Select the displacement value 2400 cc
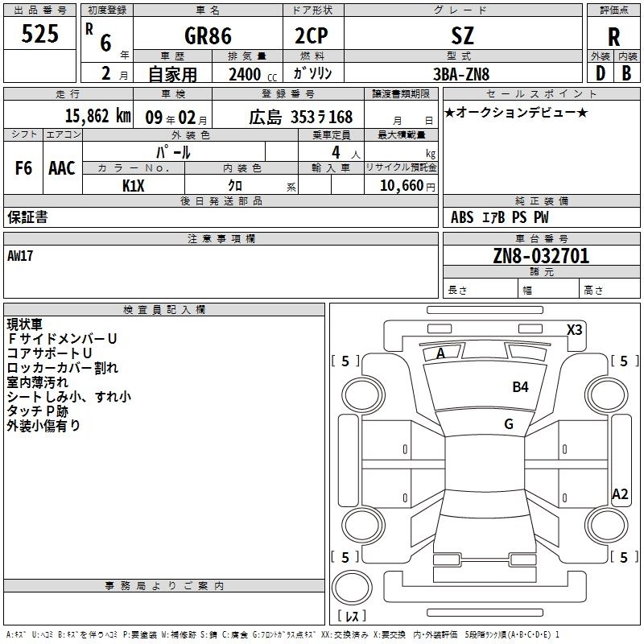The width and height of the screenshot is (644, 644). point(253,74)
